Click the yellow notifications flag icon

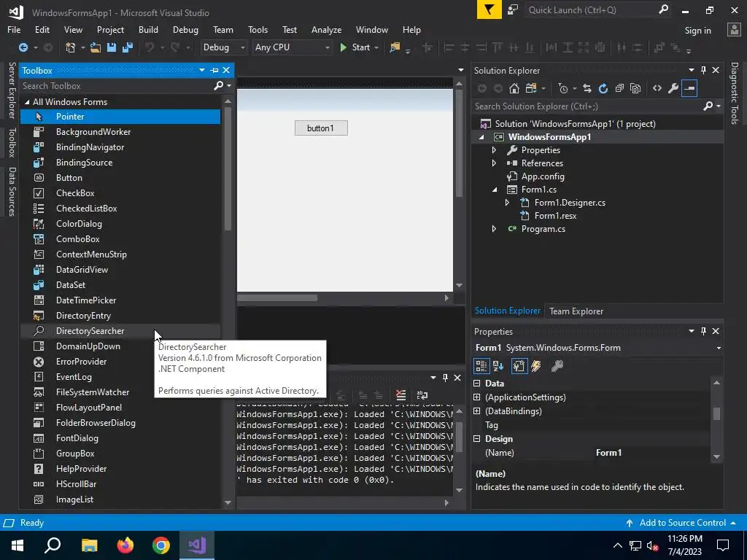click(489, 9)
